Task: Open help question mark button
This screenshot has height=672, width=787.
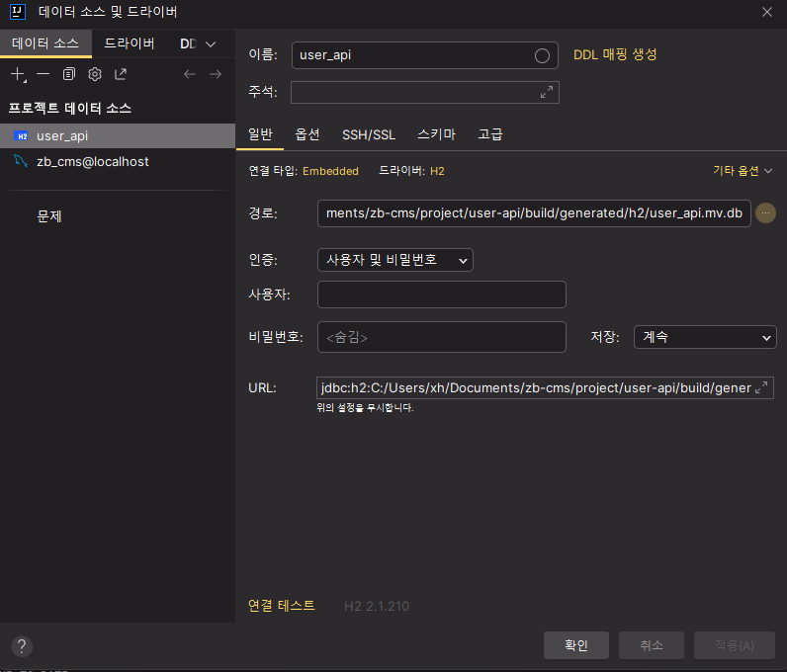Action: [x=22, y=646]
